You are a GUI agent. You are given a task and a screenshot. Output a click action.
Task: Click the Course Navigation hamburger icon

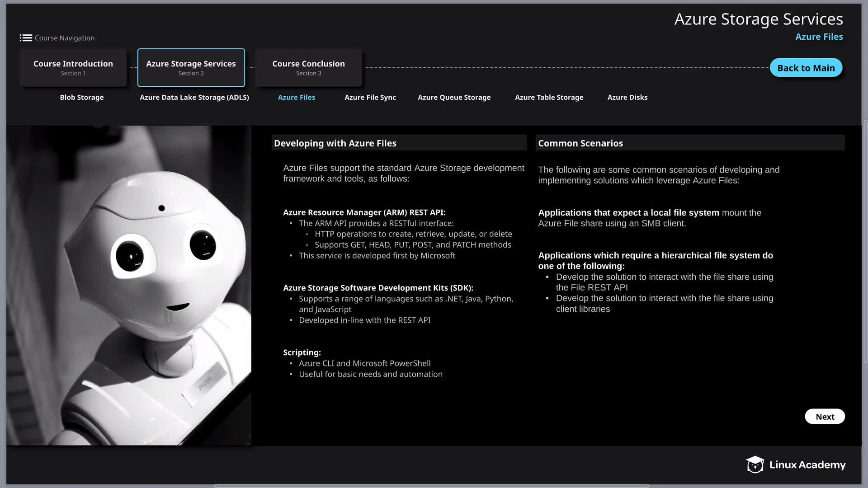26,38
